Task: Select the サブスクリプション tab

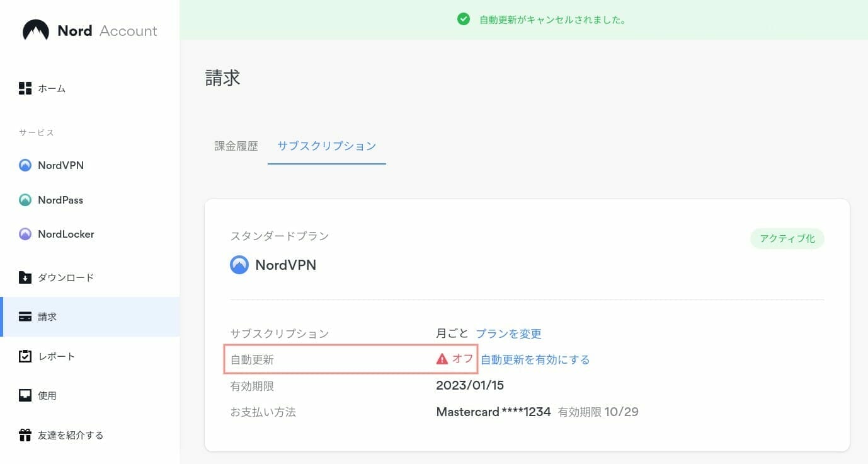Action: click(327, 146)
